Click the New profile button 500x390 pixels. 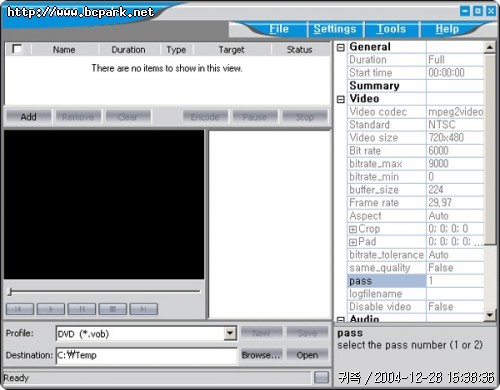pyautogui.click(x=261, y=333)
